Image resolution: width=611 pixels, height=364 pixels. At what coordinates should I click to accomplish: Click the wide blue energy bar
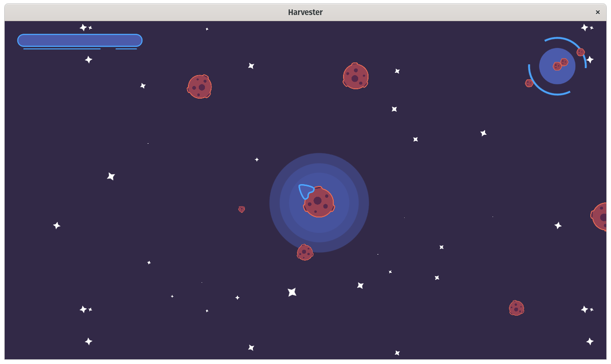coord(80,40)
